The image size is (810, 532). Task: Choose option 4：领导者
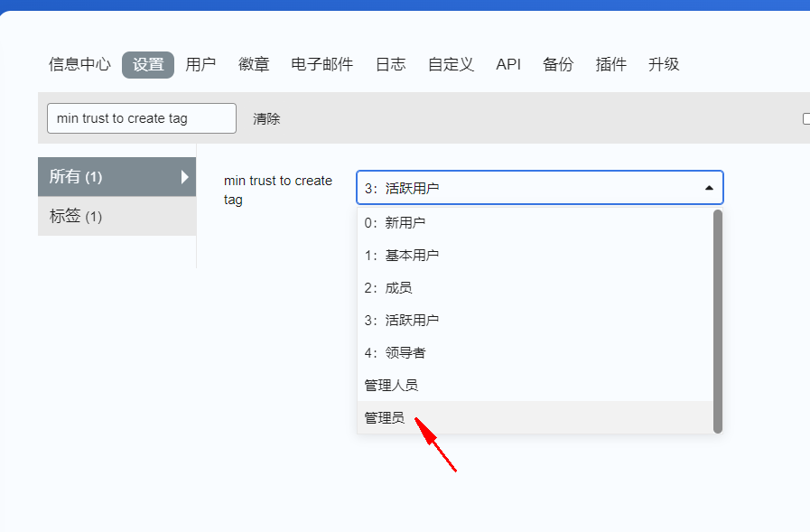click(x=535, y=353)
